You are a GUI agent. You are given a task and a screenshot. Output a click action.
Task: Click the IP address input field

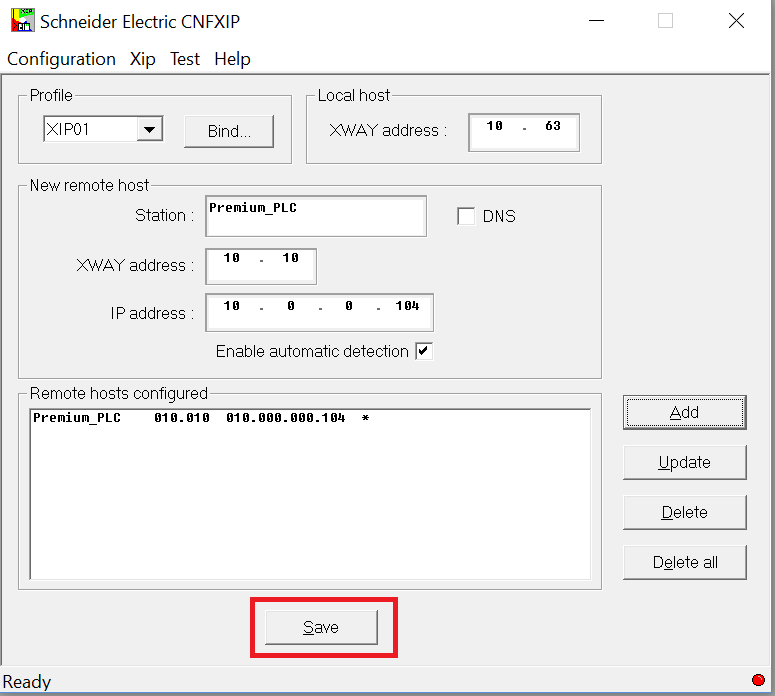point(319,312)
